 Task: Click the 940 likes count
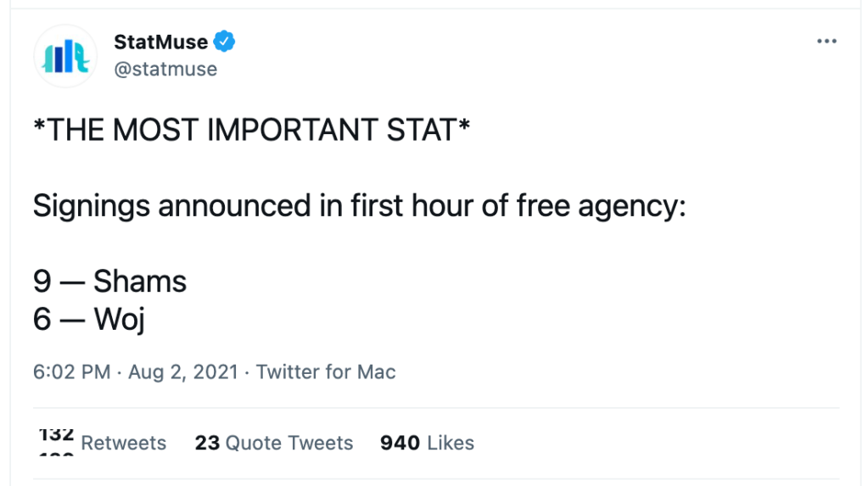click(400, 443)
